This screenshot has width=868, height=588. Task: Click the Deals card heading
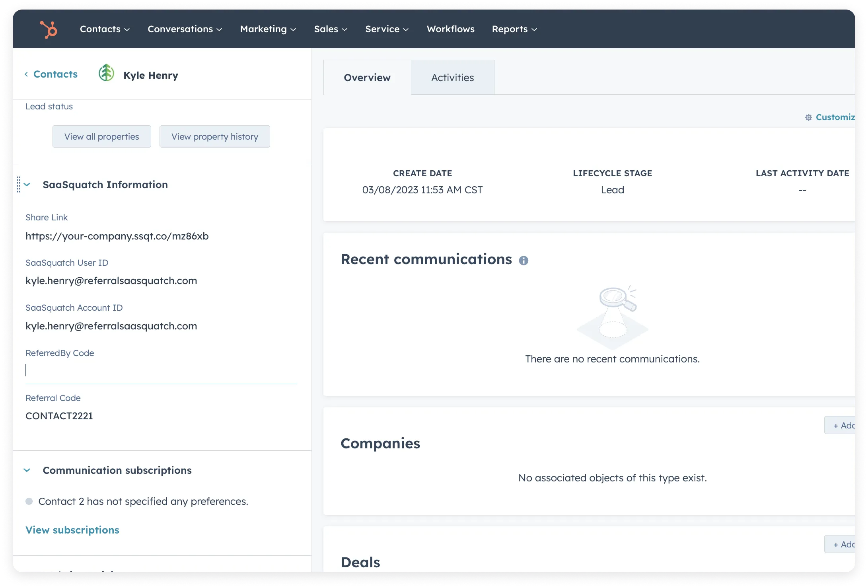pos(360,563)
